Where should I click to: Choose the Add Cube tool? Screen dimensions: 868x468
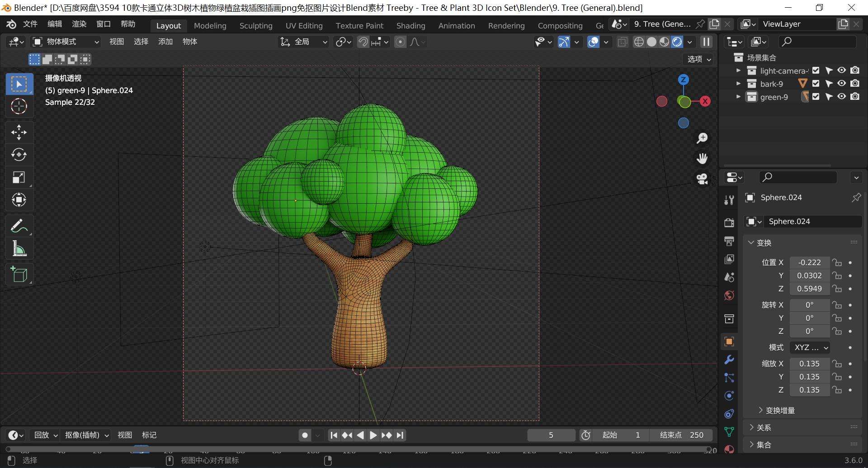(19, 274)
